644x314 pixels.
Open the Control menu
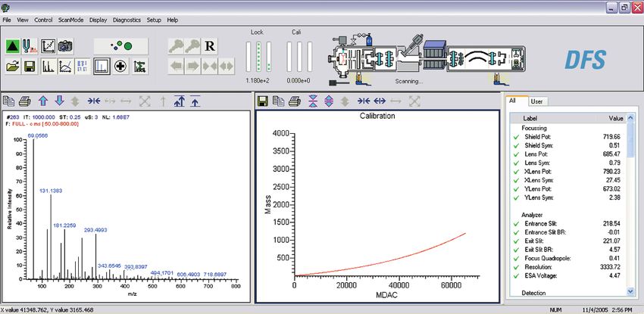tap(43, 20)
